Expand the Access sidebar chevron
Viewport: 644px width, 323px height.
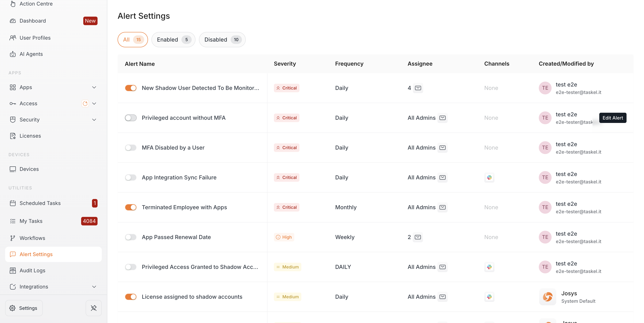pos(94,104)
